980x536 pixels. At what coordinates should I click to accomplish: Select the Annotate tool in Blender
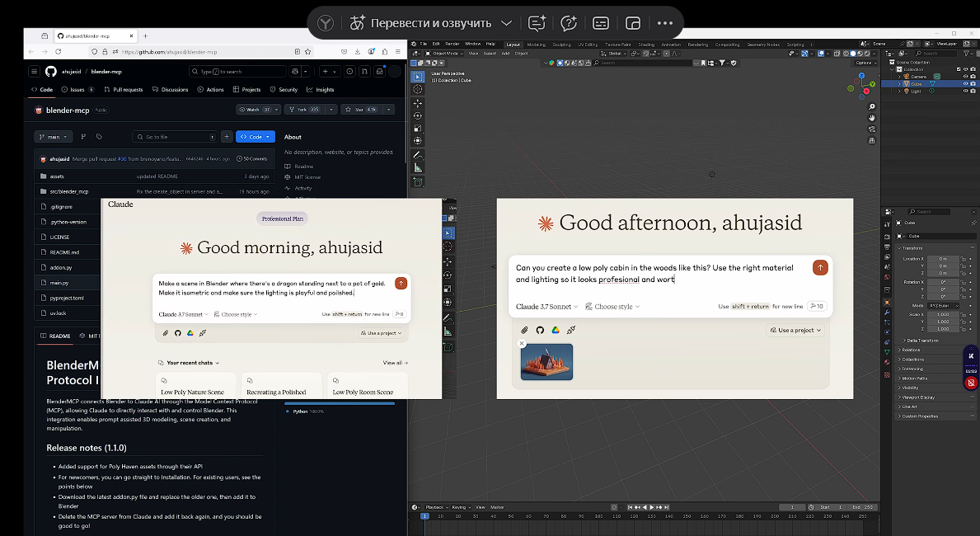418,155
